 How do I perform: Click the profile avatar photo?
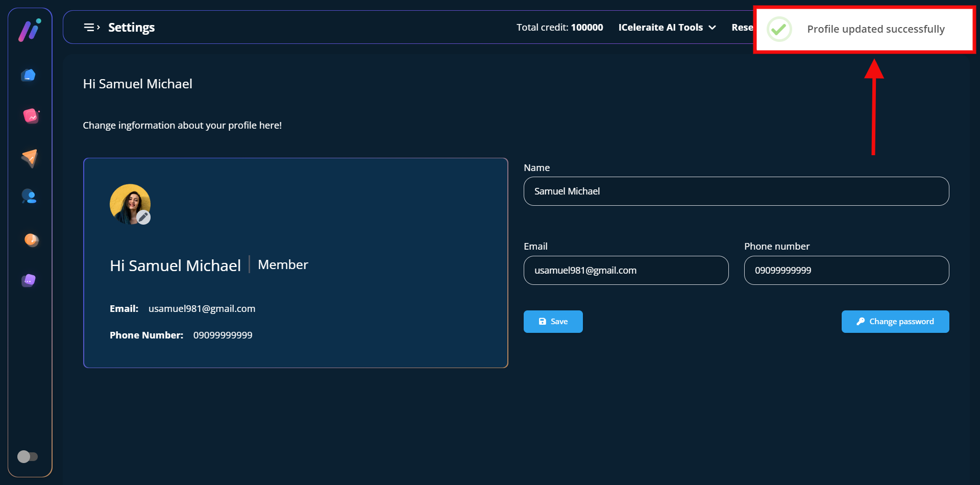point(128,202)
